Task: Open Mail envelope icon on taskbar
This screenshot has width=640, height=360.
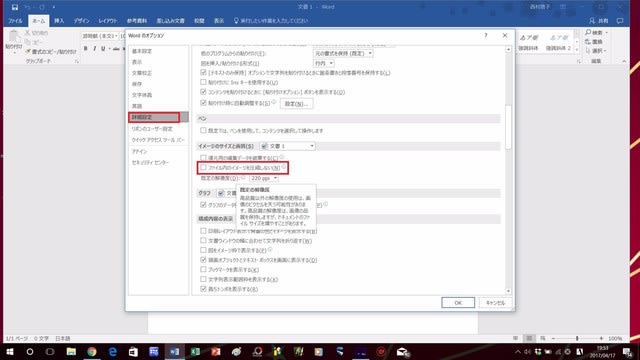Action: point(402,351)
